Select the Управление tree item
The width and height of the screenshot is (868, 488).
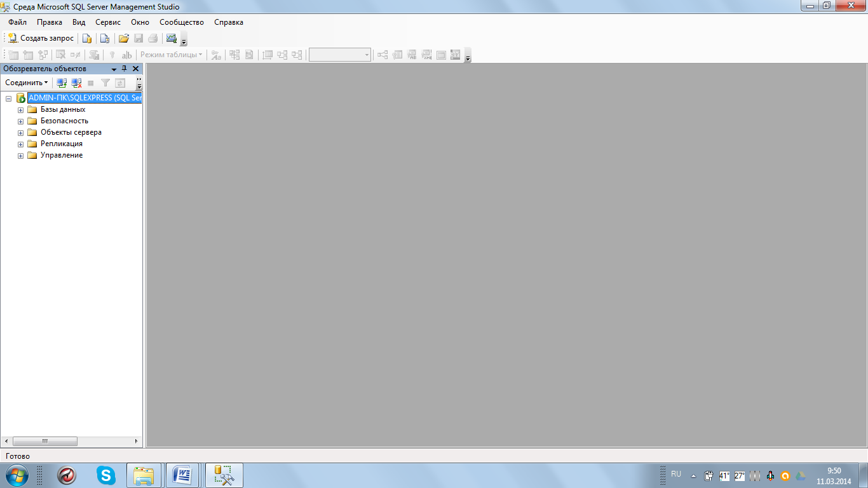tap(62, 155)
